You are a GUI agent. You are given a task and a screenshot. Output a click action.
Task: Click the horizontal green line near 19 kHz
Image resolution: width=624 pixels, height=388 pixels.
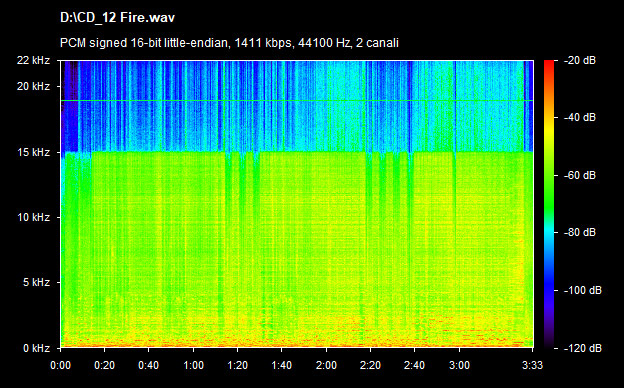[297, 100]
